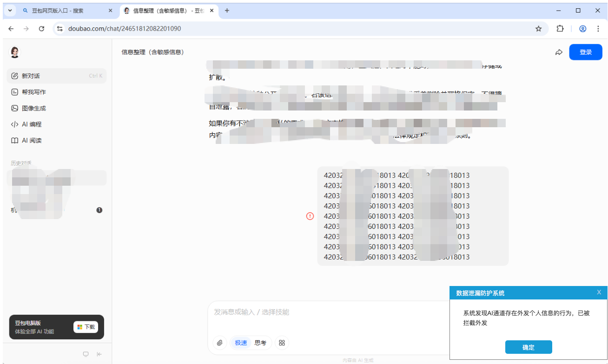Switch to 豆包网页版入口 search tab
The height and width of the screenshot is (364, 608).
point(67,10)
